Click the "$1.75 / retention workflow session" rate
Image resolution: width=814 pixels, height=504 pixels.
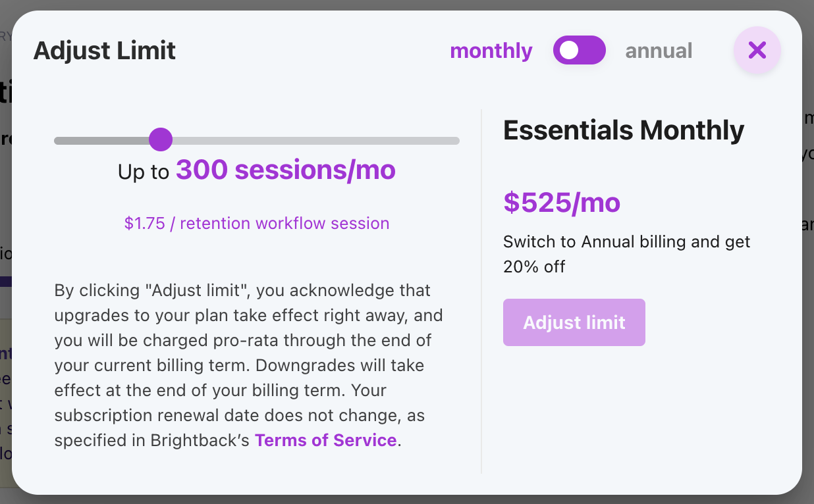pyautogui.click(x=257, y=224)
